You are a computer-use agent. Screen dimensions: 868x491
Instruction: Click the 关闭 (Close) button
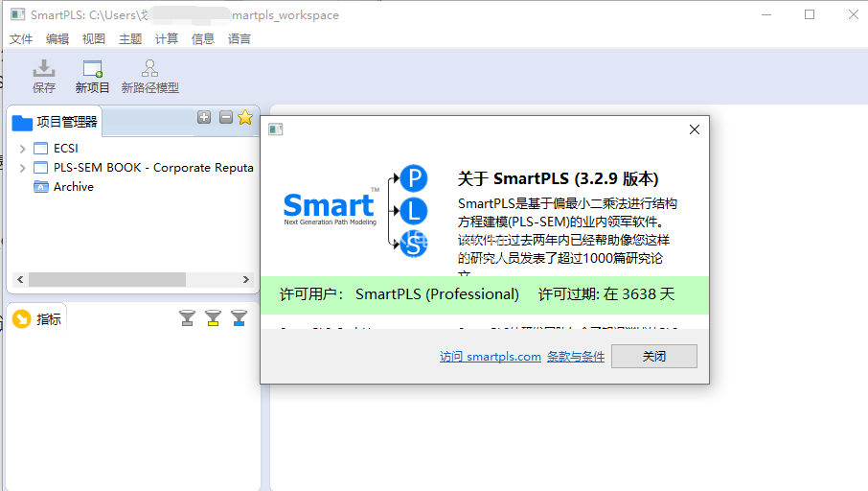tap(653, 357)
